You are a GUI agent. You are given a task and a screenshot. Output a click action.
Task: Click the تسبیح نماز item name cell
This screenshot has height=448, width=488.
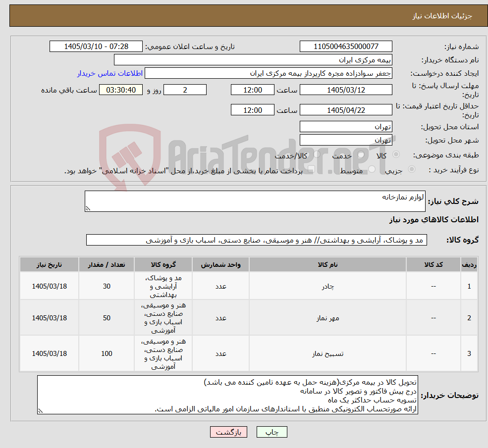point(327,353)
